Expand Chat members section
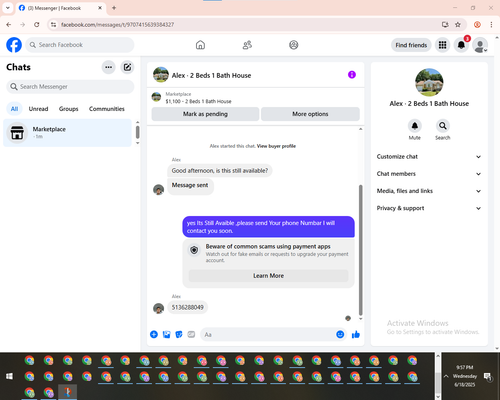Image resolution: width=500 pixels, height=400 pixels. [429, 174]
